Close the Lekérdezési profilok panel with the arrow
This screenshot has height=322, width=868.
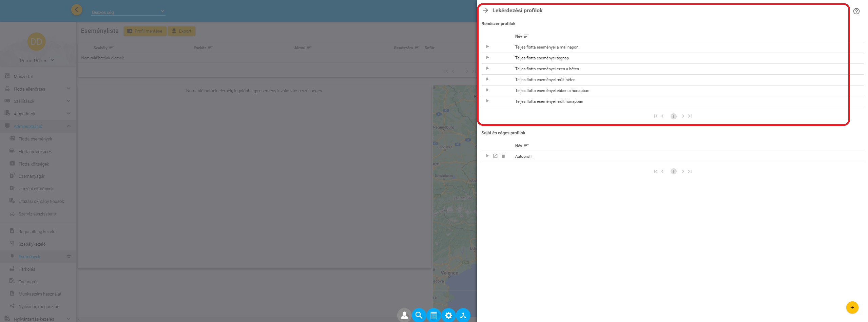[485, 11]
